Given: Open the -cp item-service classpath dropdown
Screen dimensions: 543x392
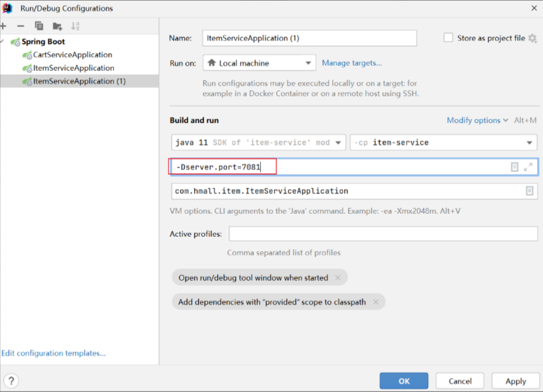Looking at the screenshot, I should 443,142.
